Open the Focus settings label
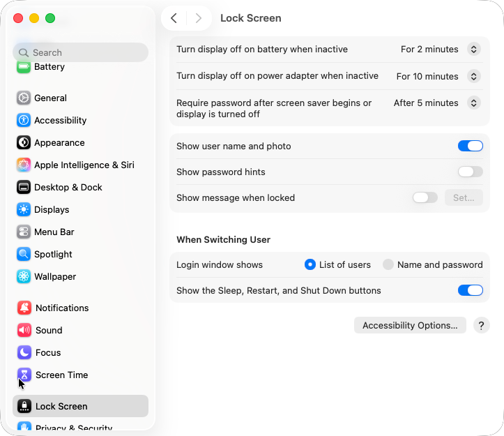The image size is (504, 436). tap(48, 353)
